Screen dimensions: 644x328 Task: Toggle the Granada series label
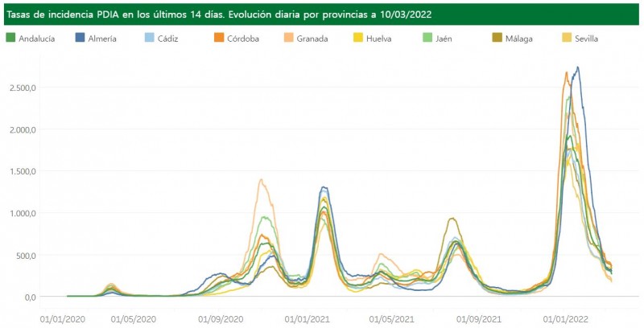(312, 39)
